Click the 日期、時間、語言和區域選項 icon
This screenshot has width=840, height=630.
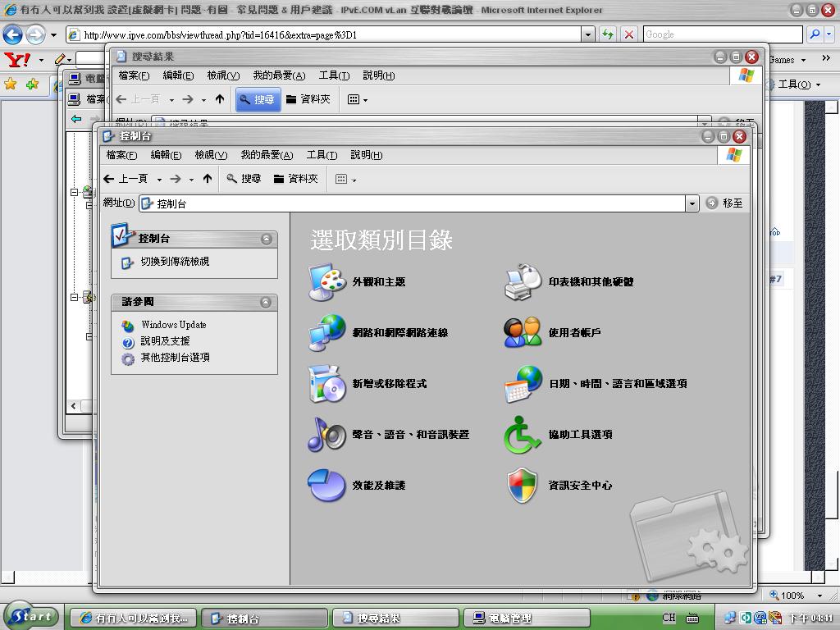tap(523, 384)
